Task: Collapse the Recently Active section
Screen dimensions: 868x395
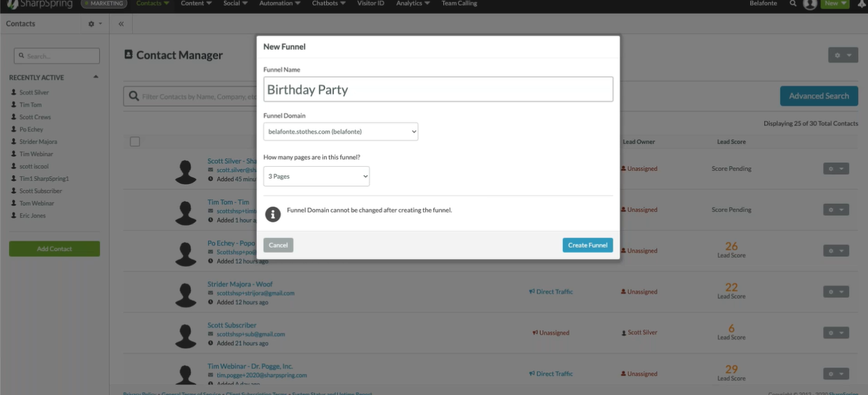Action: coord(96,78)
